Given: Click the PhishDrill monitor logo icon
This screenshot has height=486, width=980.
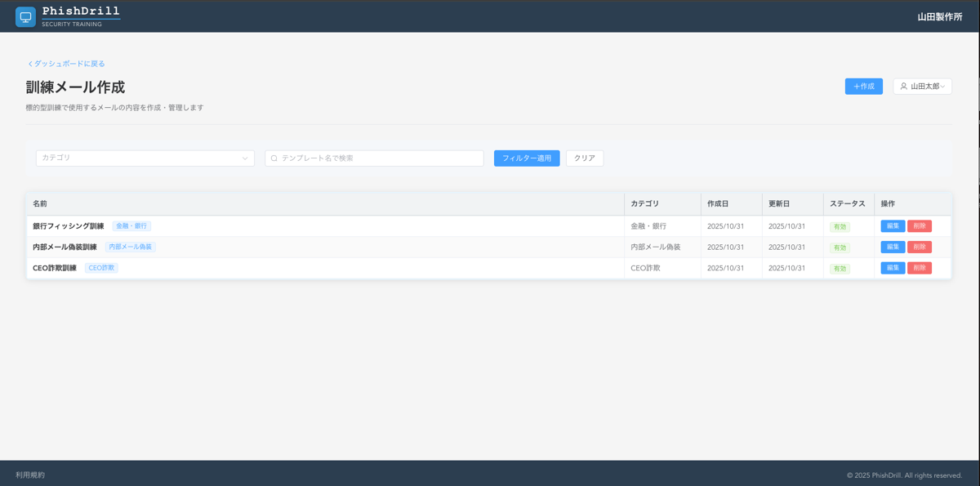Looking at the screenshot, I should [x=25, y=16].
